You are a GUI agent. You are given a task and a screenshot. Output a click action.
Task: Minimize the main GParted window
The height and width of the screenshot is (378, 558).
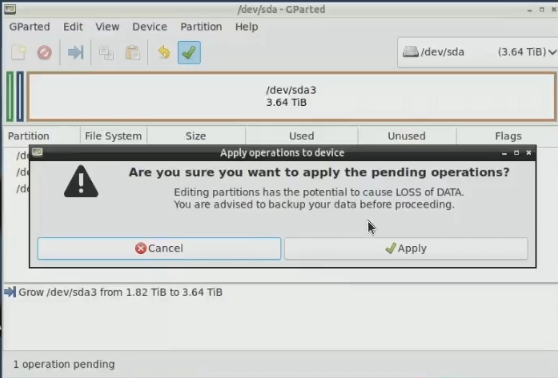click(530, 10)
